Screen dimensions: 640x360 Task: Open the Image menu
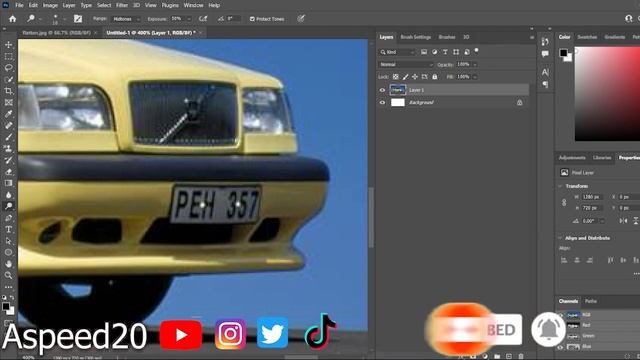pos(50,5)
